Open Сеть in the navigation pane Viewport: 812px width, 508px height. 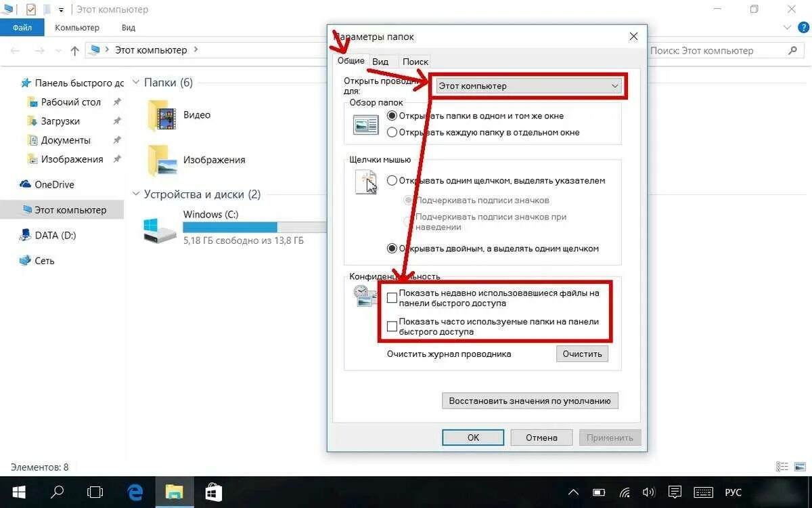(37, 260)
